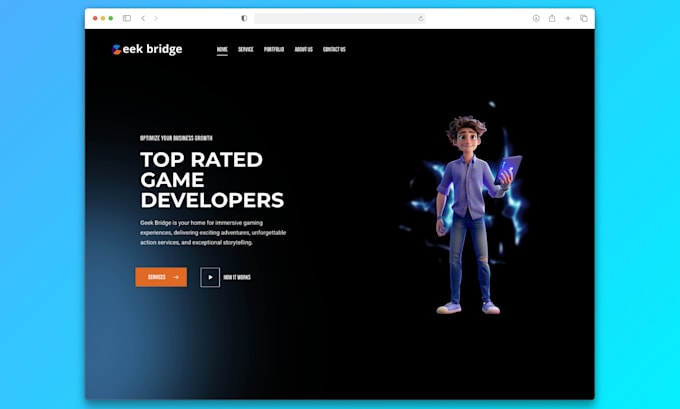
Task: Open the Home menu item
Action: (222, 49)
